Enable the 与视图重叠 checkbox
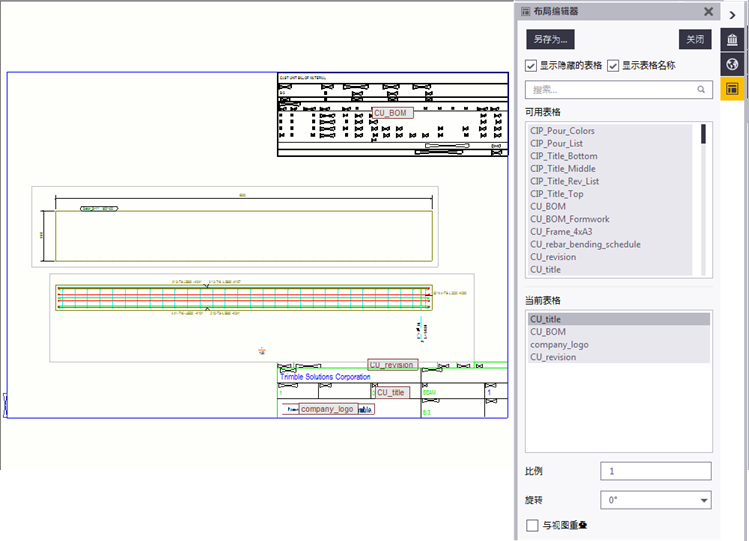This screenshot has height=541, width=749. pyautogui.click(x=532, y=525)
